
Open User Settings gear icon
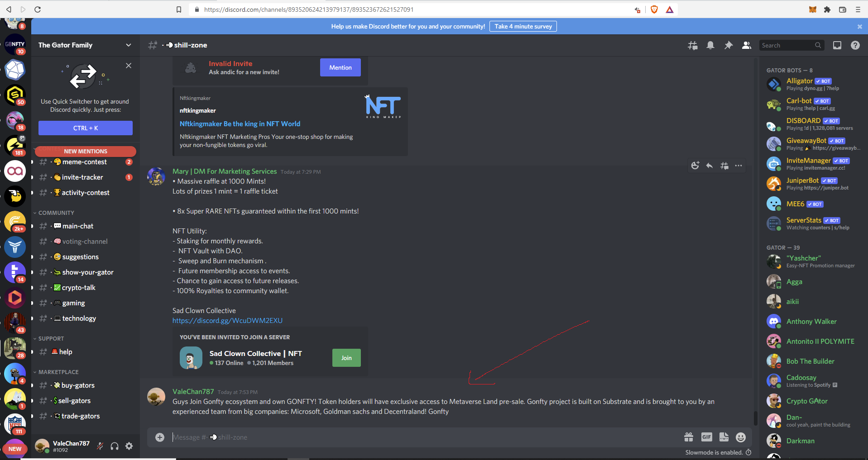pos(129,446)
